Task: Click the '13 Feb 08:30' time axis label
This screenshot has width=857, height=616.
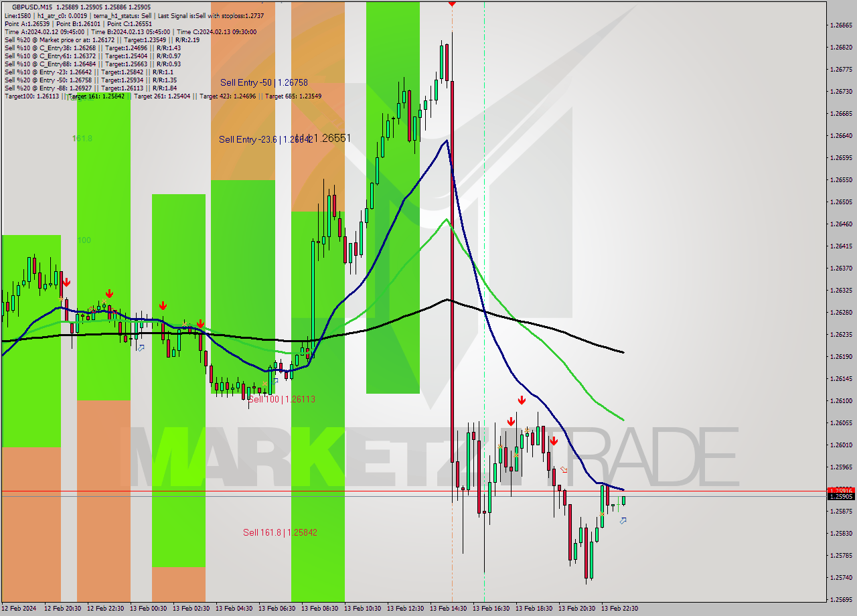Action: 320,609
